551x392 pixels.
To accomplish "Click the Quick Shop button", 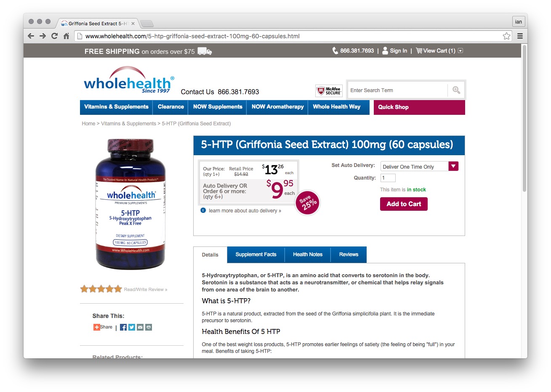I will [419, 107].
